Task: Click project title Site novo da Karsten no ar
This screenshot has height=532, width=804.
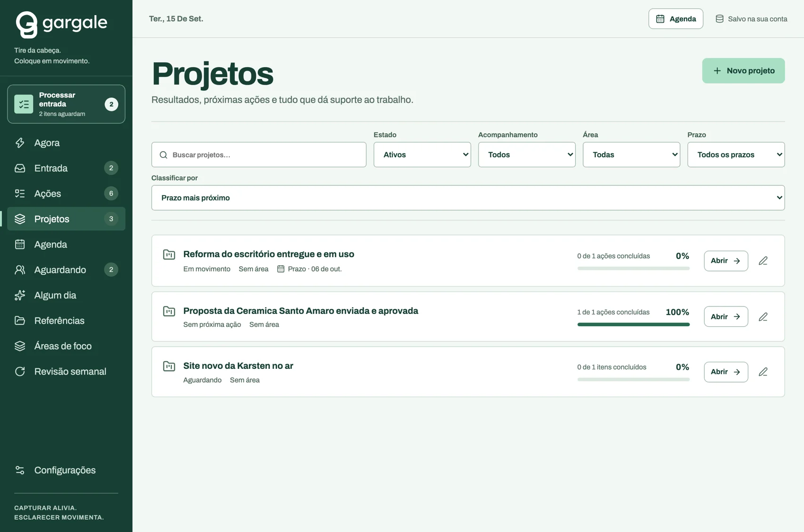Action: (x=238, y=366)
